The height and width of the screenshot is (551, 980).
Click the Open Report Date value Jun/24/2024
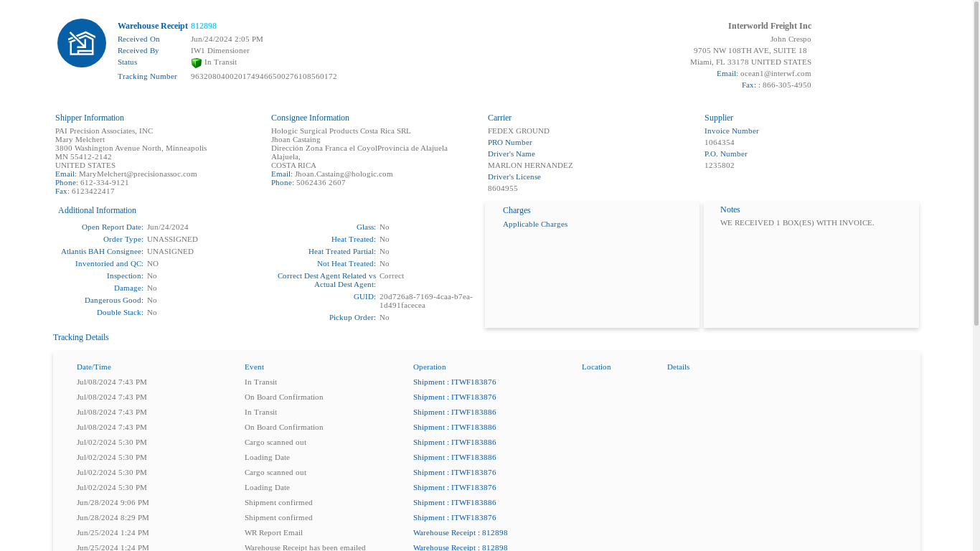click(168, 227)
